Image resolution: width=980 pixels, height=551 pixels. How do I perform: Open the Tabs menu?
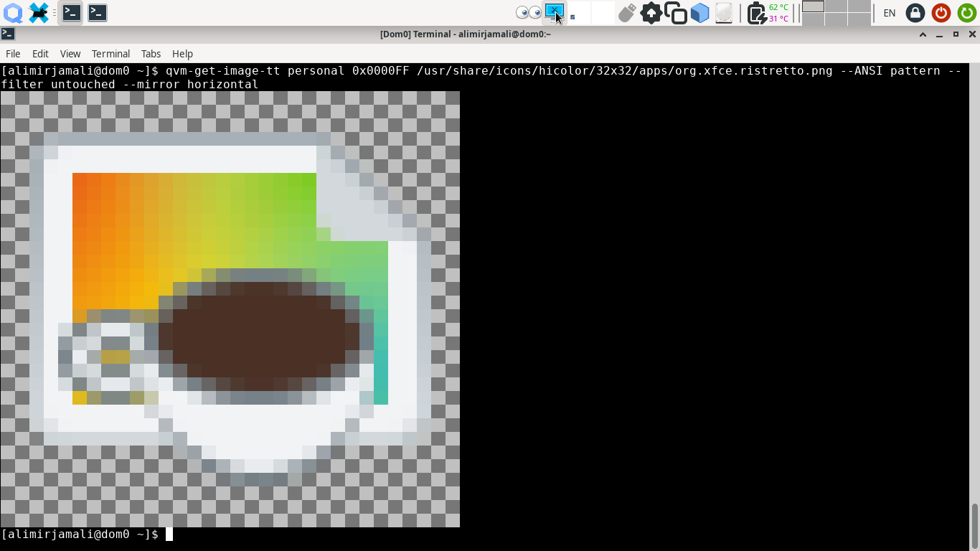(x=151, y=54)
